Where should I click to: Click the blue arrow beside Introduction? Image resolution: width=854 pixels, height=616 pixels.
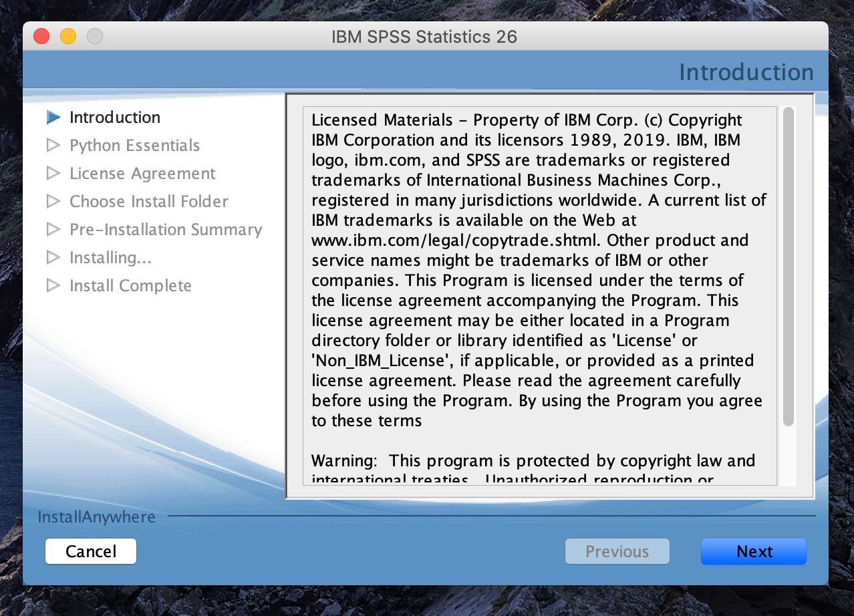[x=53, y=118]
